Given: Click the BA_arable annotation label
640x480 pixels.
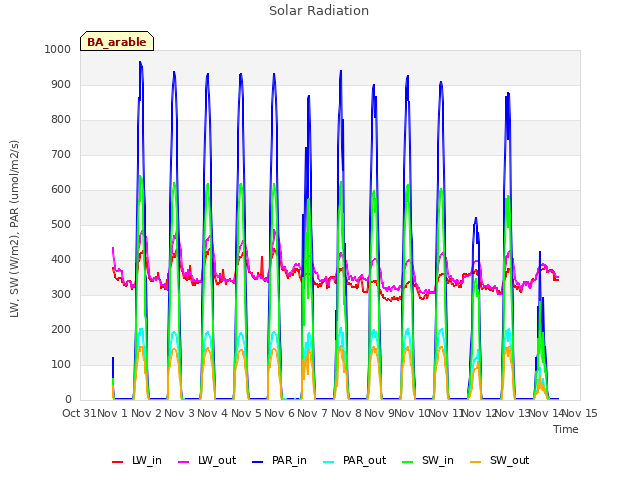Looking at the screenshot, I should (x=117, y=42).
